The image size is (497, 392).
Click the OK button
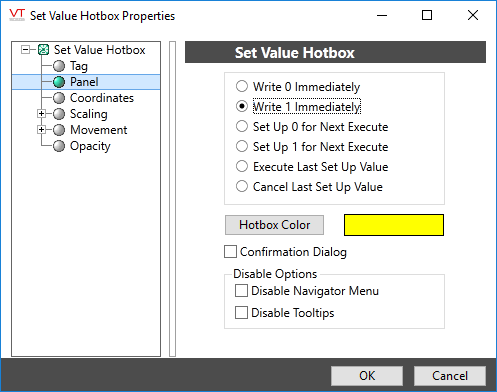pos(367,376)
